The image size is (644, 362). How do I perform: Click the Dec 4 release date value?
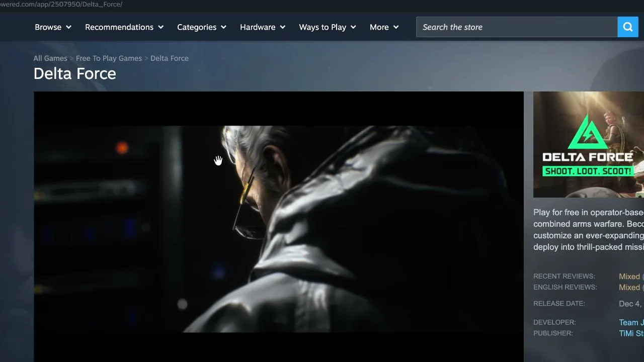pyautogui.click(x=631, y=304)
